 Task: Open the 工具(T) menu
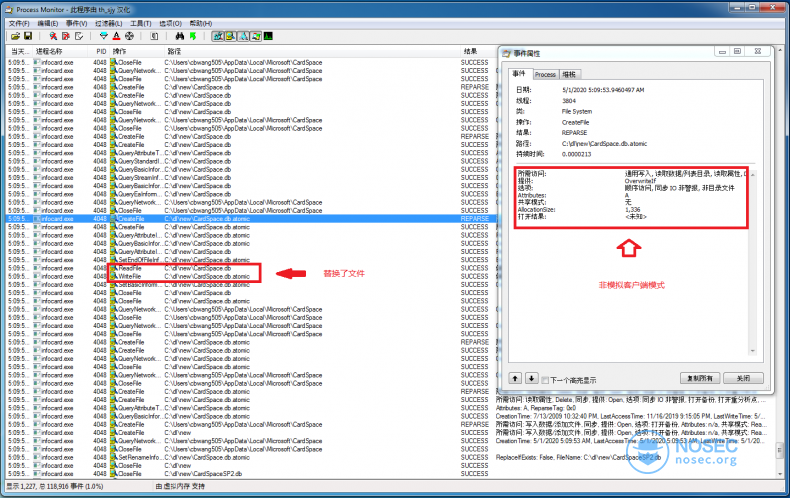click(141, 24)
